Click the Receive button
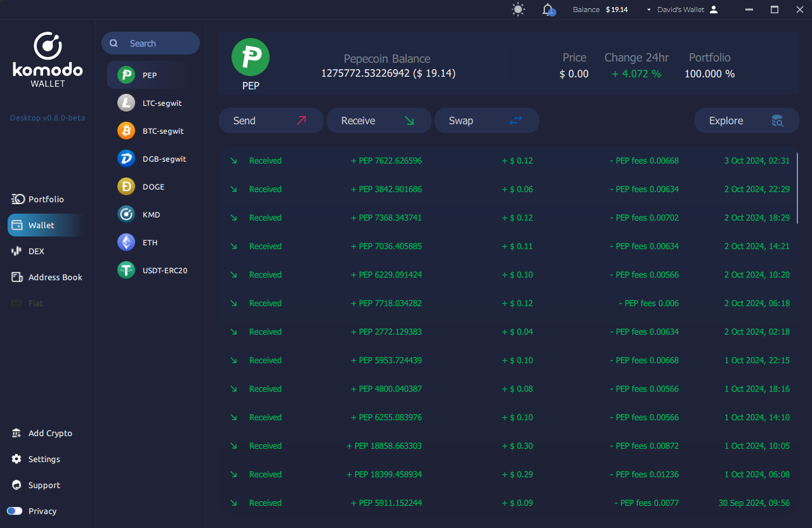Viewport: 812px width, 528px height. [379, 120]
